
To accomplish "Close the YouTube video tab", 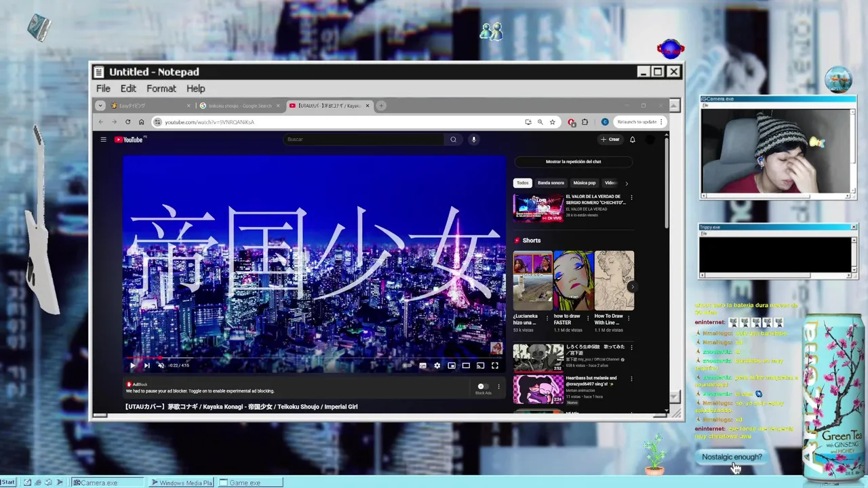I will pyautogui.click(x=368, y=106).
